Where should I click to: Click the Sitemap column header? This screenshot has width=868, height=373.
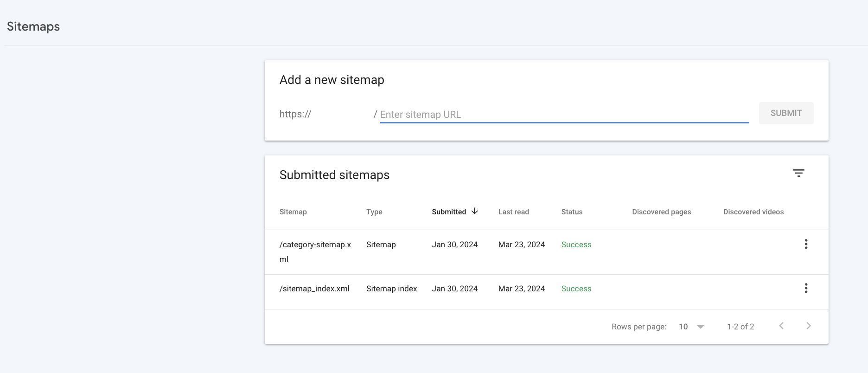click(x=293, y=212)
